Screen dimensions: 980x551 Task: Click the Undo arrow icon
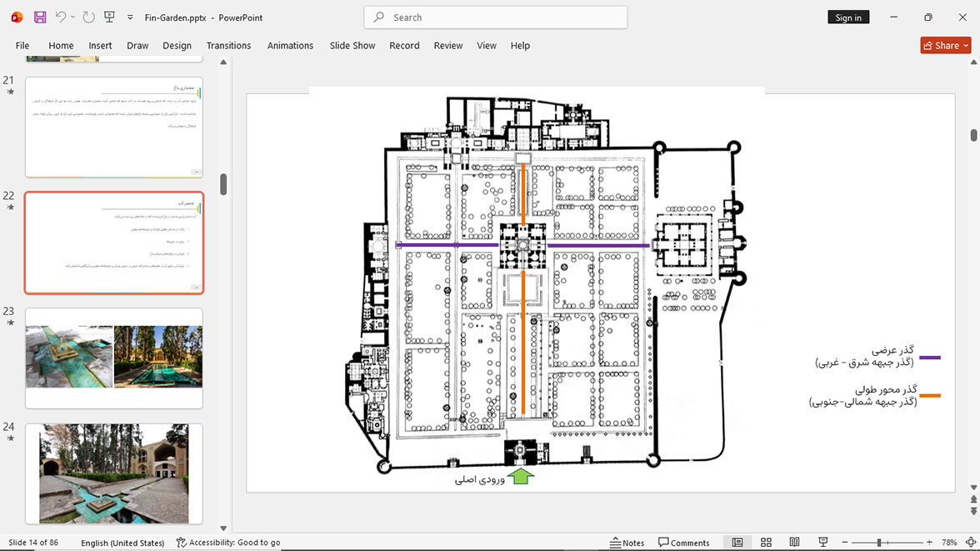(x=60, y=18)
